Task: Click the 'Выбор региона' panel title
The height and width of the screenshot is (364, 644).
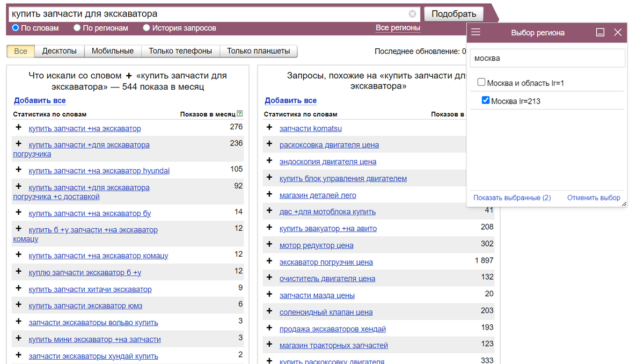Action: pyautogui.click(x=538, y=33)
